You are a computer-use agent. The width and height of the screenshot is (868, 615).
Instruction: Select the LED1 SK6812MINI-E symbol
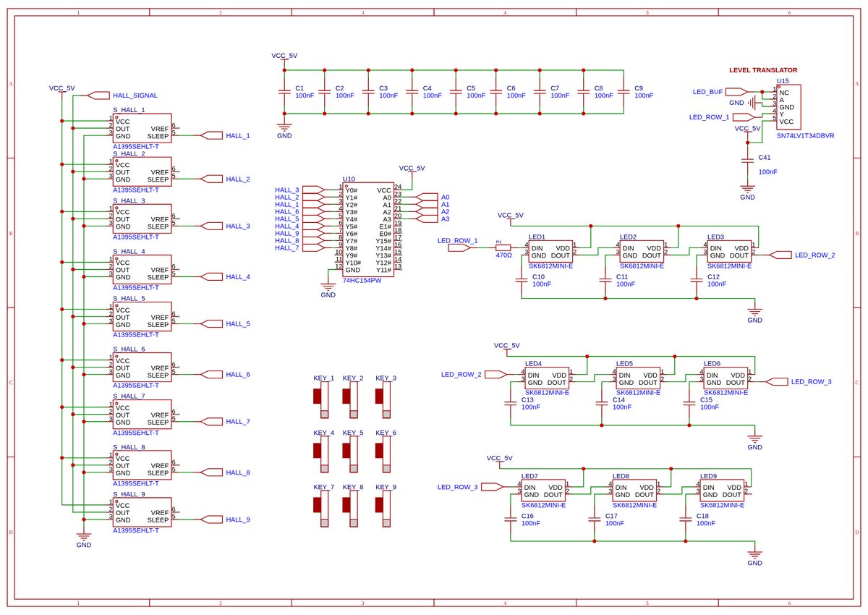[x=550, y=251]
